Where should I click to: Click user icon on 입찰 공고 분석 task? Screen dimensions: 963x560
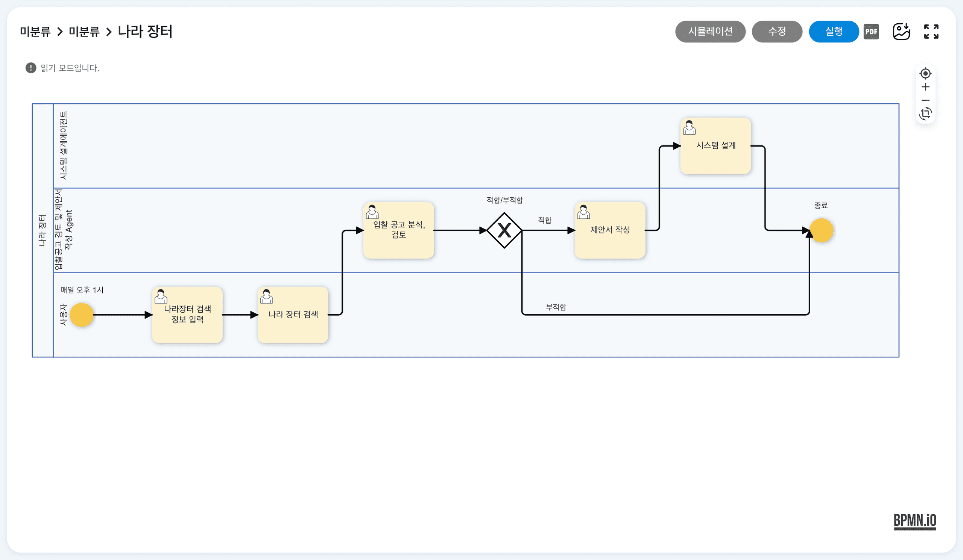coord(372,212)
